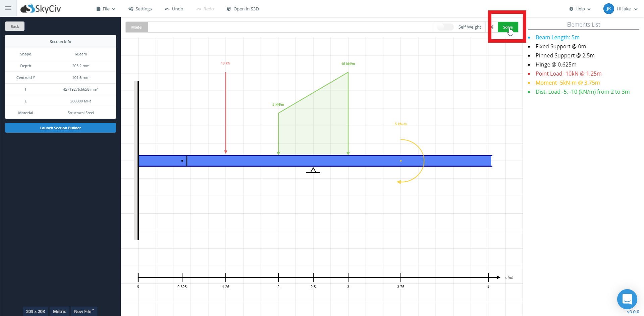Image resolution: width=644 pixels, height=316 pixels.
Task: Click the SkyCiv logo
Action: coord(41,9)
